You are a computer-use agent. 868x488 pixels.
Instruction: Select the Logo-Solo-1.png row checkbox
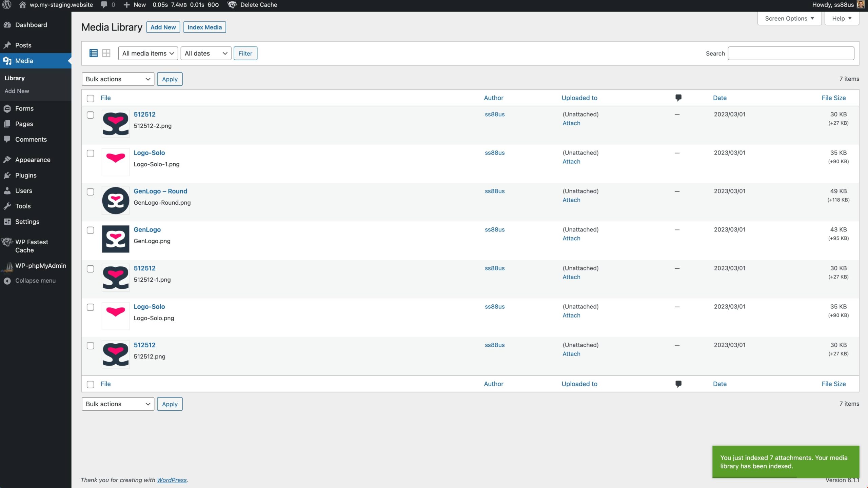point(90,153)
